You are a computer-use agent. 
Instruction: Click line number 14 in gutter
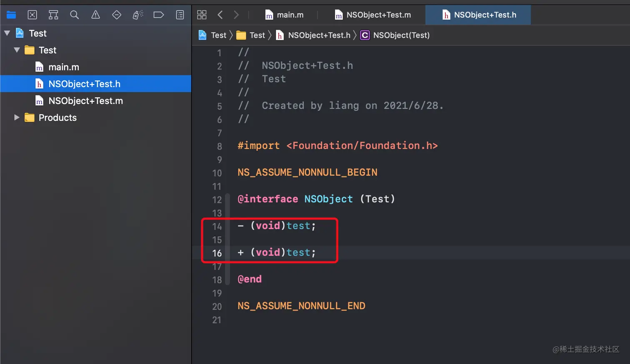tap(217, 227)
